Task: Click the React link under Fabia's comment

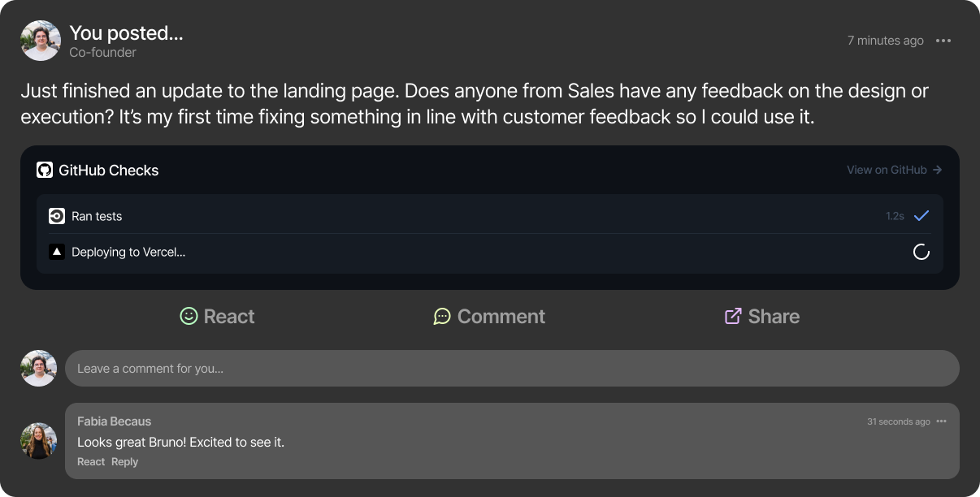Action: click(91, 461)
